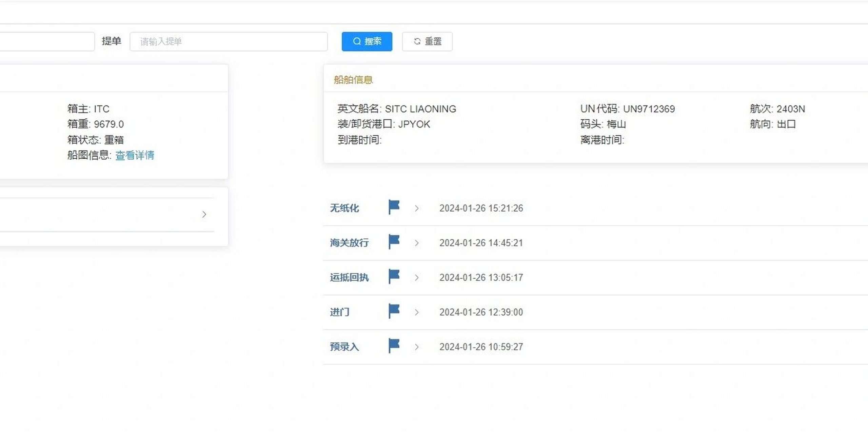868x434 pixels.
Task: Select the 预录入 status label
Action: pos(344,347)
